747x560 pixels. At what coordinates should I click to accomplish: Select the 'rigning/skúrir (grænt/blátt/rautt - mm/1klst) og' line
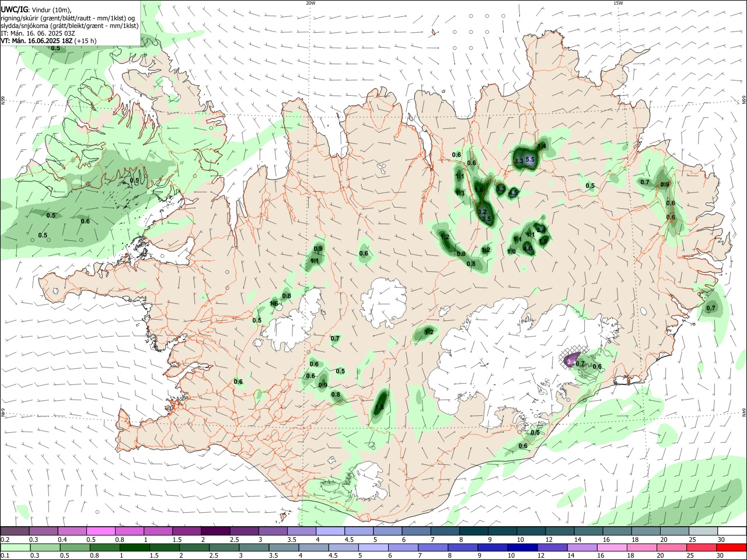pyautogui.click(x=68, y=17)
